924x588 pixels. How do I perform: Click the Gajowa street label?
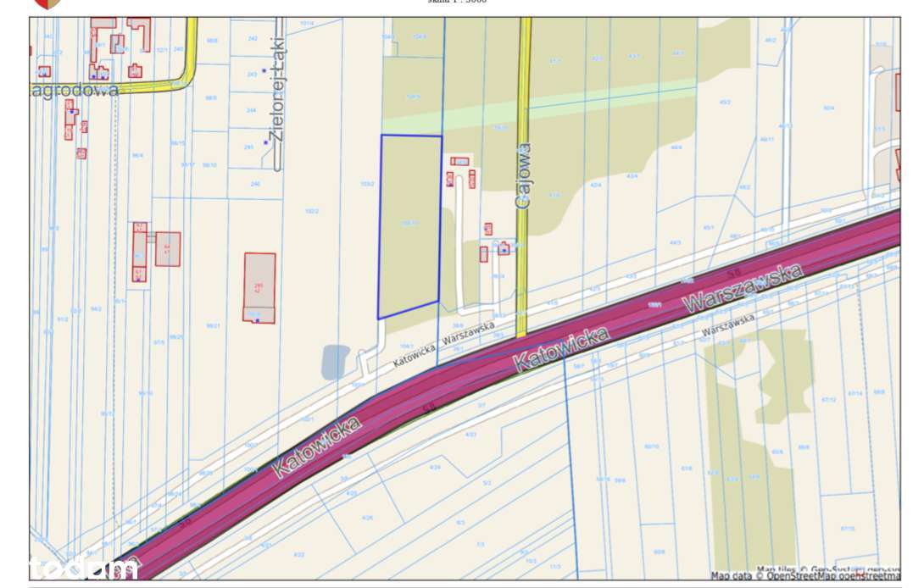(x=523, y=176)
